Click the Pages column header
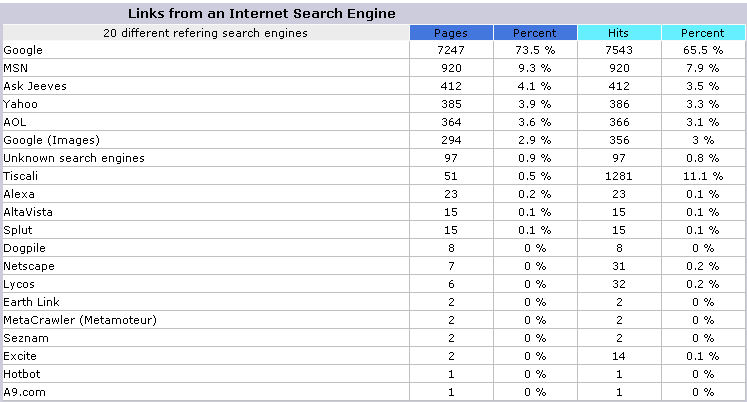This screenshot has height=402, width=747. (x=451, y=33)
